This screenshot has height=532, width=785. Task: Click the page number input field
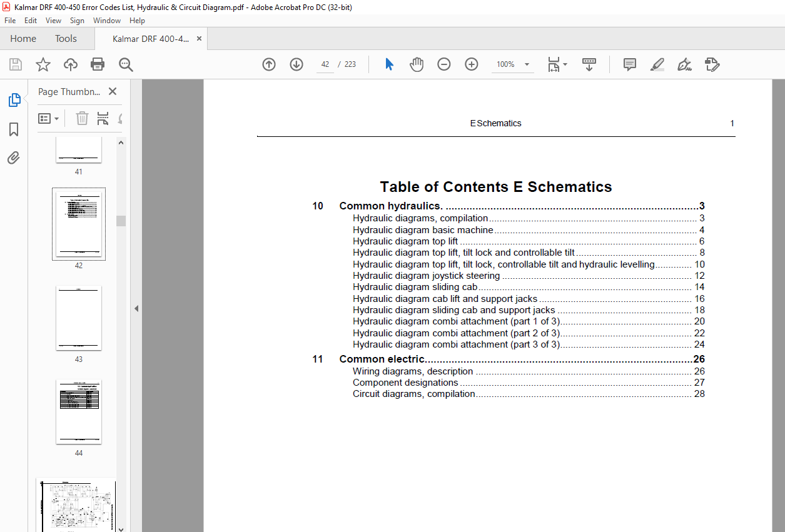(x=325, y=64)
